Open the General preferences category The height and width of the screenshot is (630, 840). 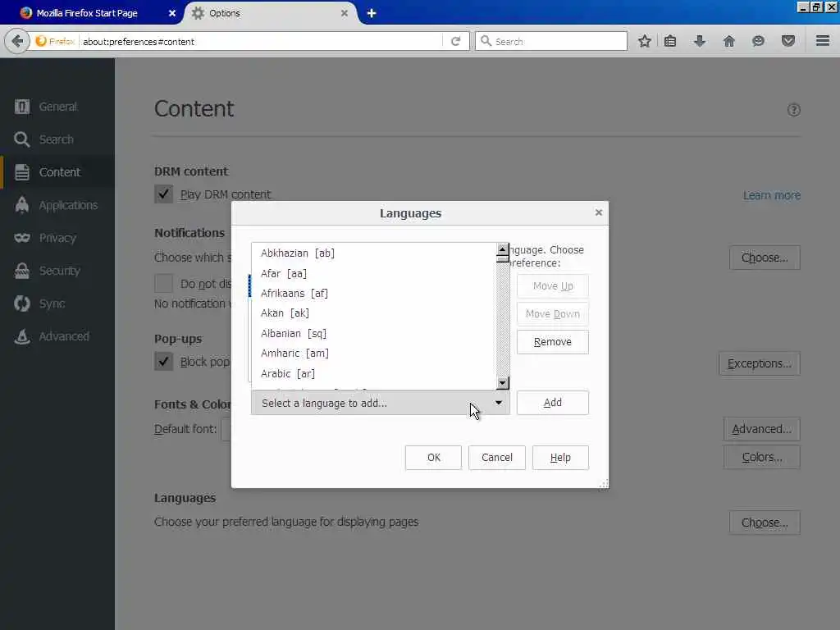pos(57,107)
